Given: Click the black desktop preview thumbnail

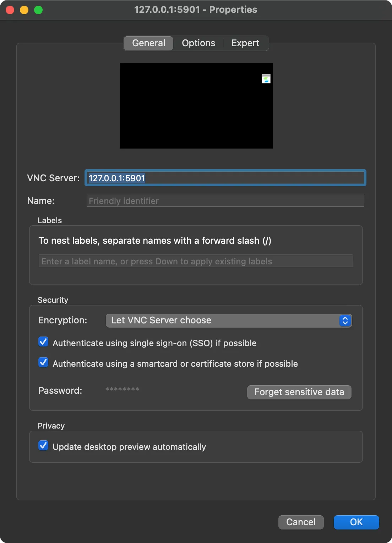Looking at the screenshot, I should [x=196, y=106].
